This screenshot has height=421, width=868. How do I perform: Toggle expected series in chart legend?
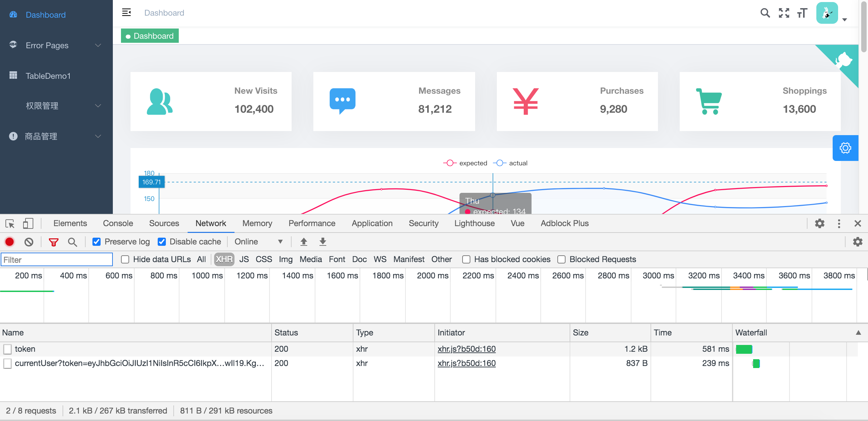click(465, 163)
